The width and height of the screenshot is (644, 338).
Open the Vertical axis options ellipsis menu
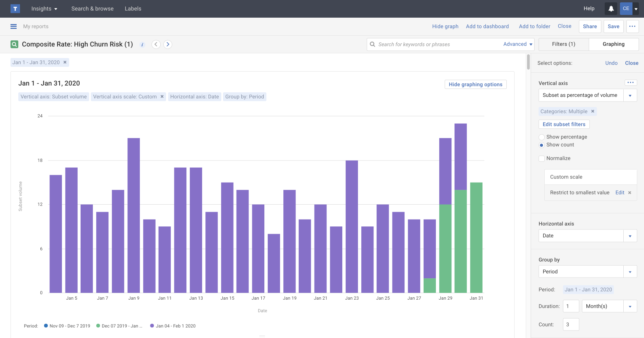coord(631,82)
